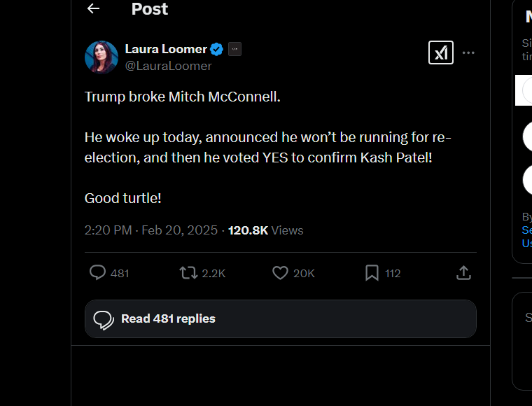532x406 pixels.
Task: Click the Post heading at the top
Action: [x=150, y=9]
